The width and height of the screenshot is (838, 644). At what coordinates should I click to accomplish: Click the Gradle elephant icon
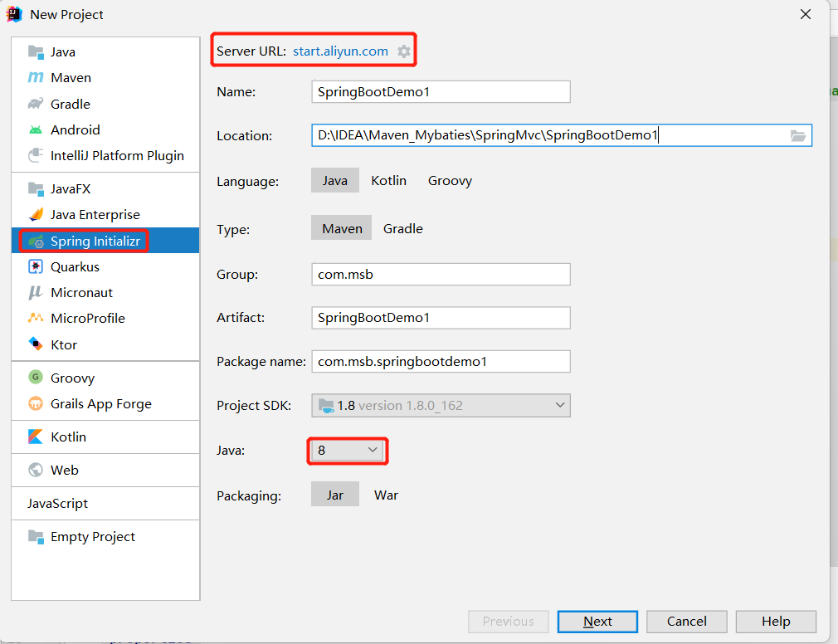(x=36, y=104)
